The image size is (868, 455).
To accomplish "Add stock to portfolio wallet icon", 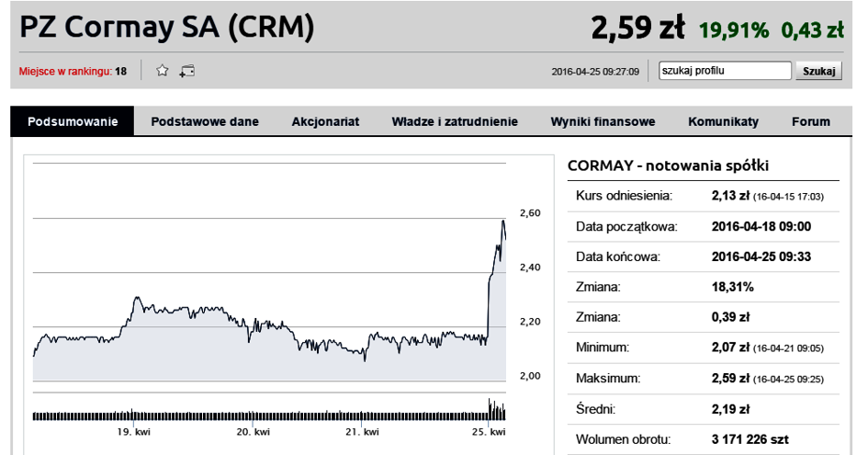I will coord(187,71).
